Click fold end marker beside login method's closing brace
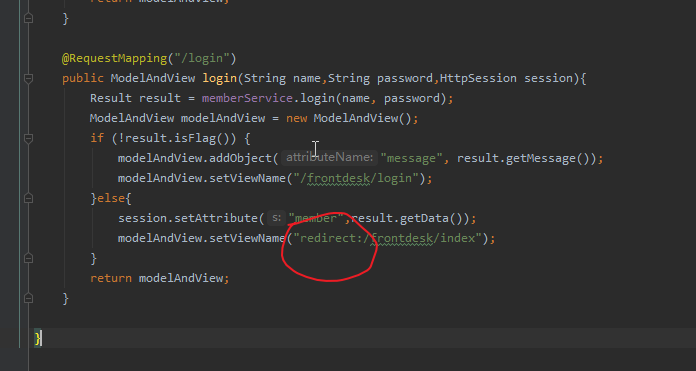Image resolution: width=696 pixels, height=371 pixels. [28, 298]
